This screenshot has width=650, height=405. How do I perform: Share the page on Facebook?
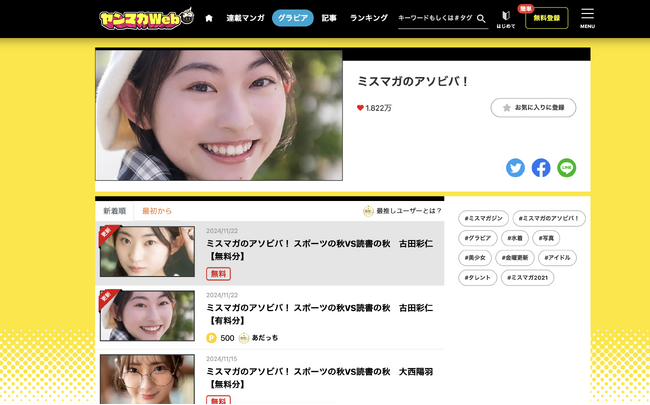pyautogui.click(x=541, y=168)
